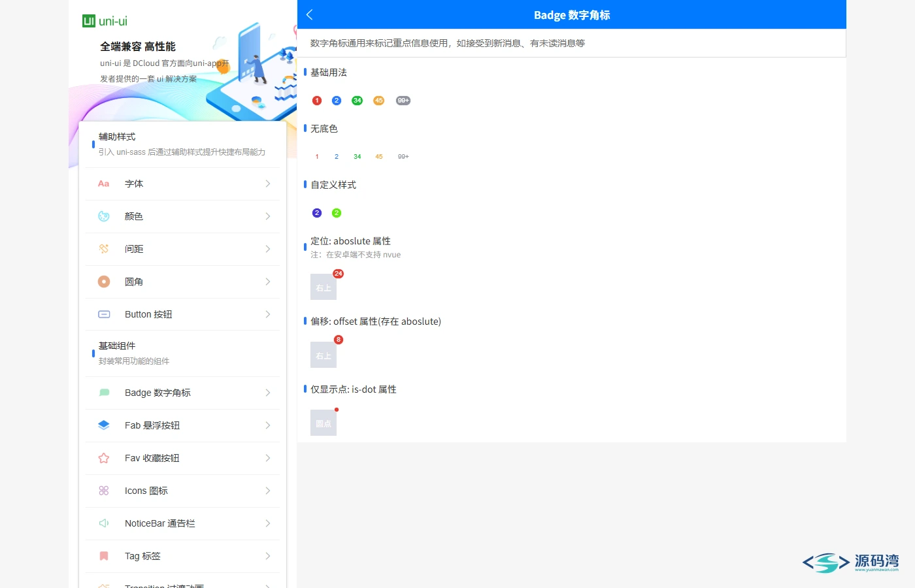Click the bright green custom badge 2
The width and height of the screenshot is (915, 588).
click(x=337, y=213)
